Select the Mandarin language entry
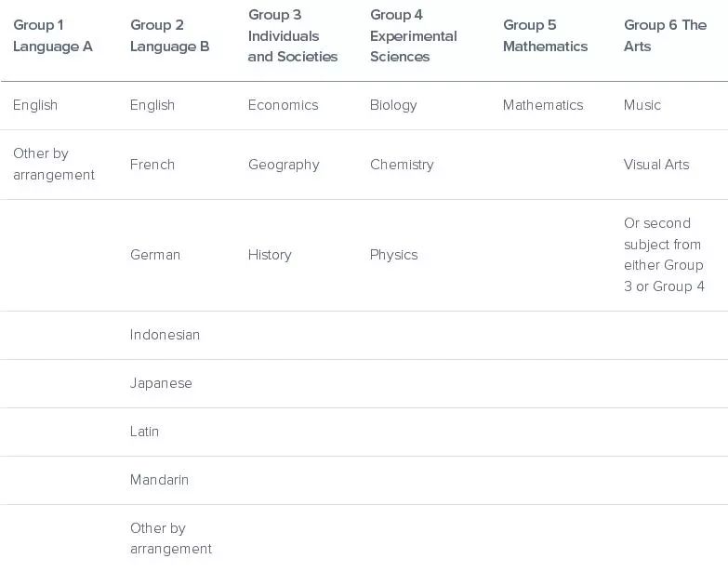 159,480
